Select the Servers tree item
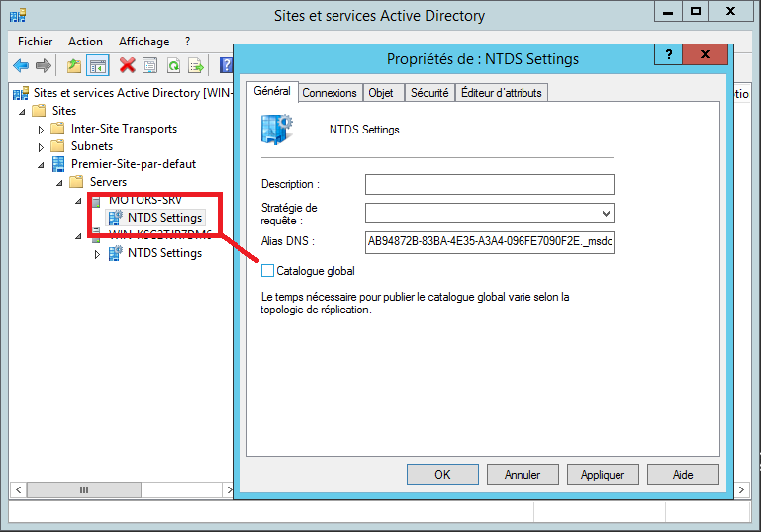Viewport: 761px width, 532px height. pos(108,182)
